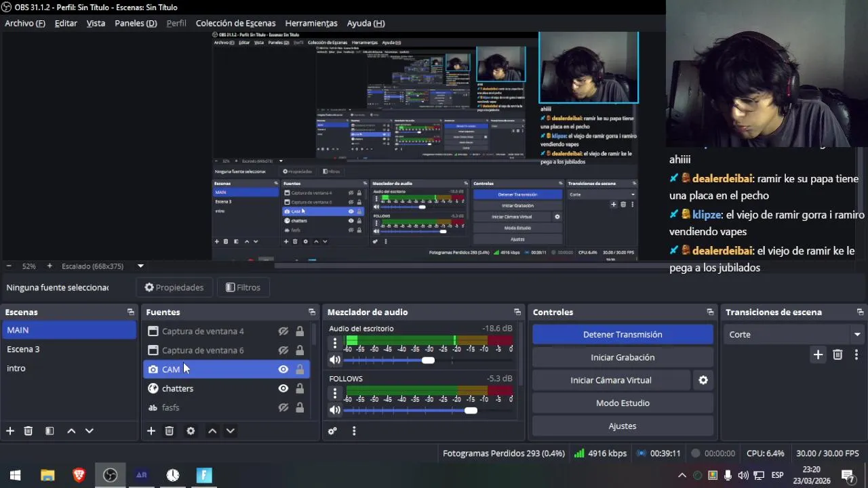Click the Fuentes list scrollbar
Viewport: 868px width, 488px height.
(314, 334)
